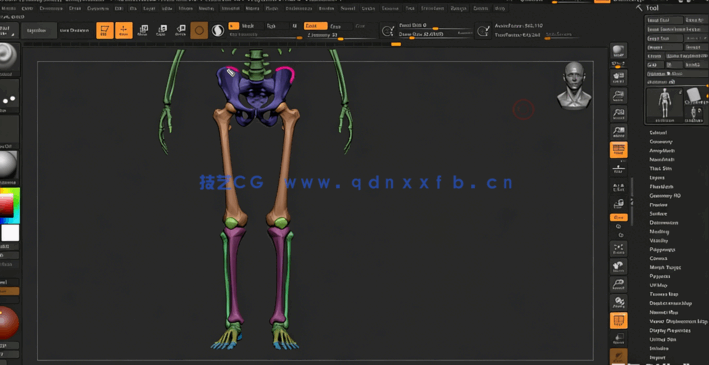Expand the Deformation sub-palette
The image size is (709, 365).
coord(664,223)
